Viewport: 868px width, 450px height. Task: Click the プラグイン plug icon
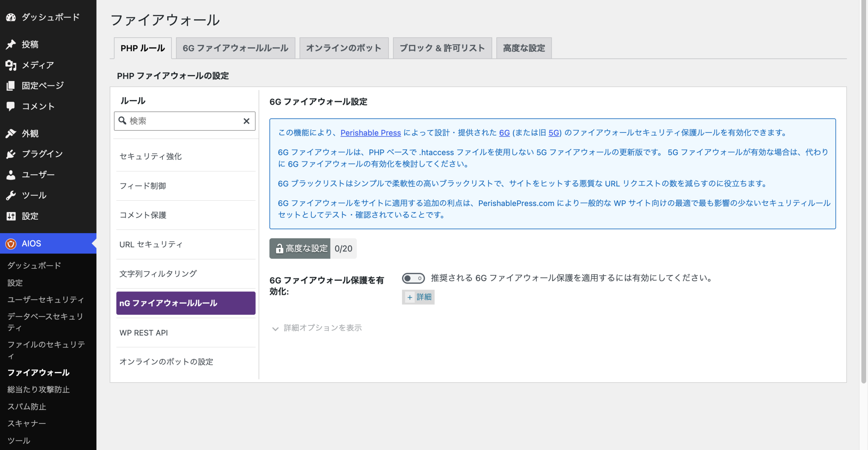(x=11, y=154)
